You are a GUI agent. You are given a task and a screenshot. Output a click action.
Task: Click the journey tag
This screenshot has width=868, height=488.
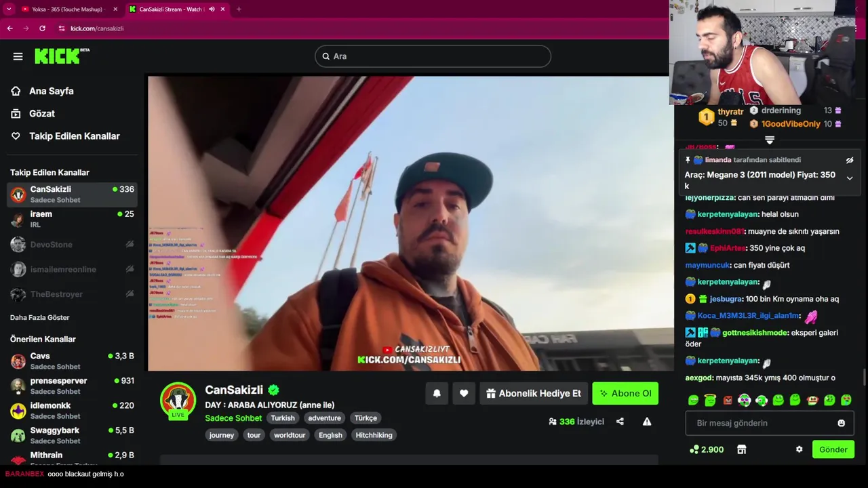point(222,435)
